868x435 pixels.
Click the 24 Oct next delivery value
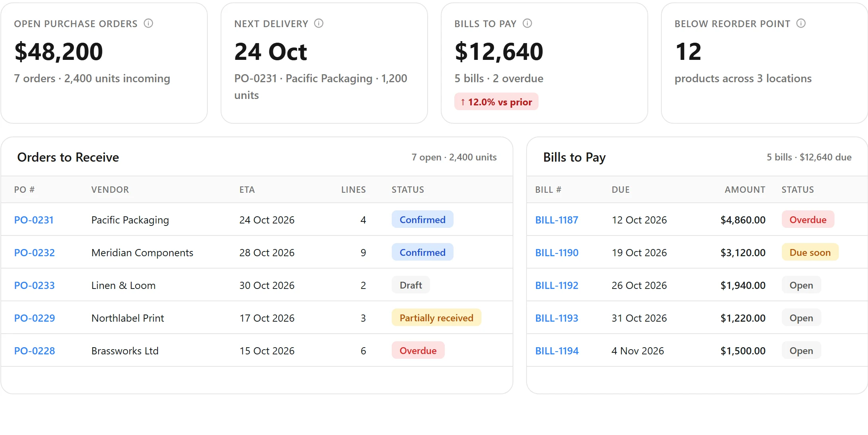click(x=270, y=51)
